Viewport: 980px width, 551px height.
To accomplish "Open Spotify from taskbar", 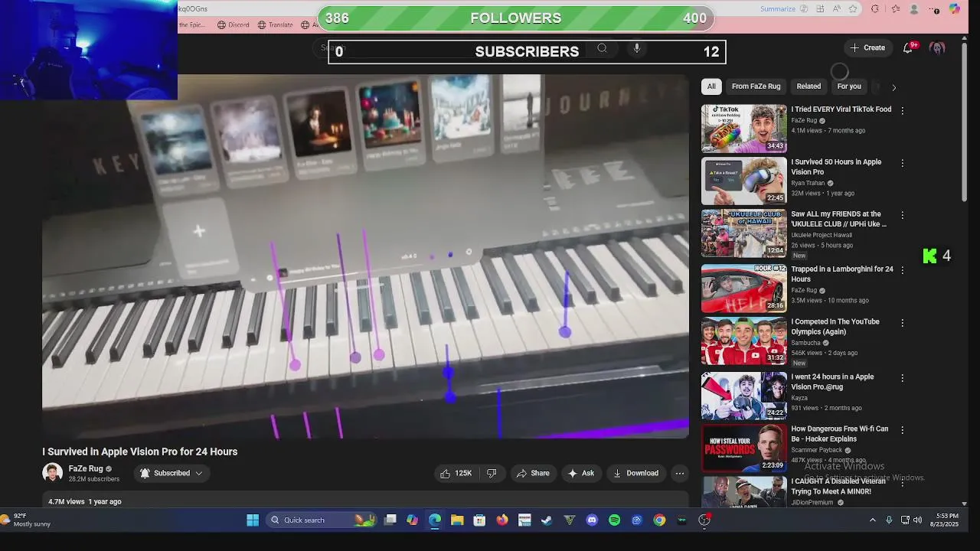I will pyautogui.click(x=614, y=520).
